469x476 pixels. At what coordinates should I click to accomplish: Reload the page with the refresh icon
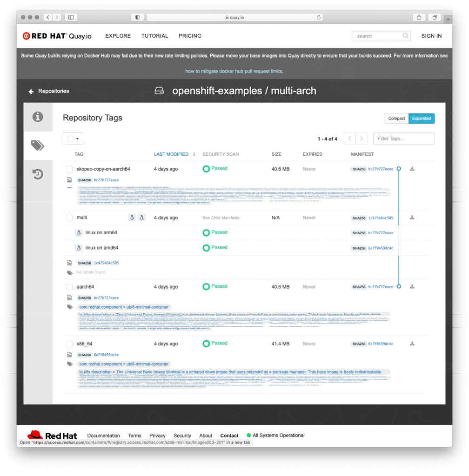(319, 17)
